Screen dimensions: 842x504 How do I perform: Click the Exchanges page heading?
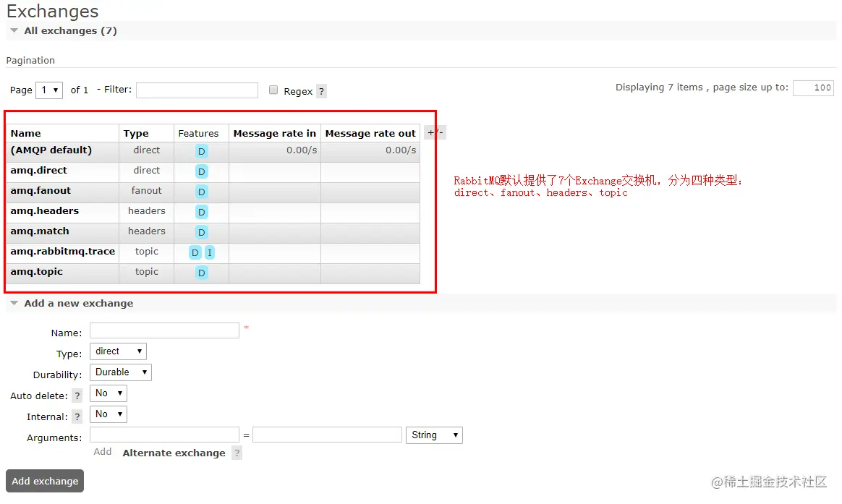click(53, 12)
